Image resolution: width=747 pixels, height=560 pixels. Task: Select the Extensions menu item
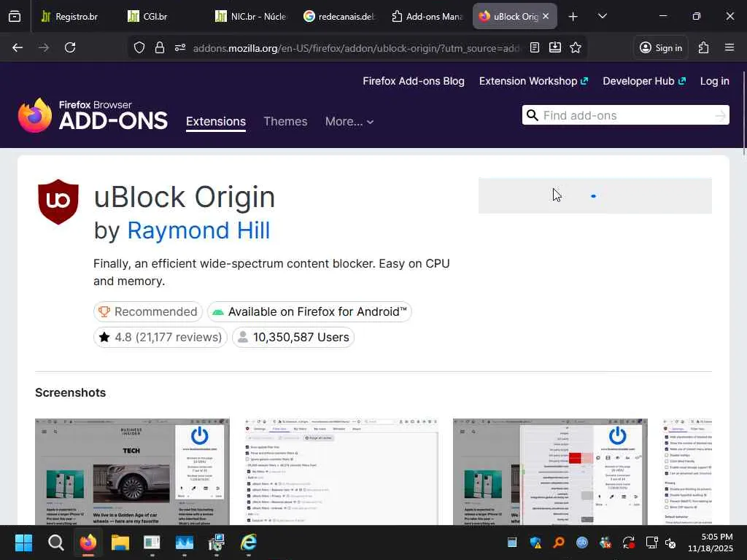[216, 122]
